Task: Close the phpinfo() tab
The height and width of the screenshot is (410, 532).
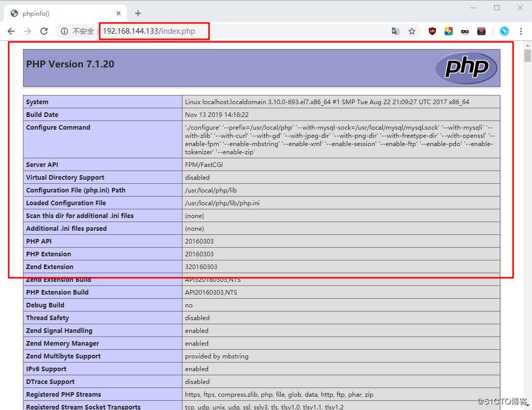Action: 119,13
